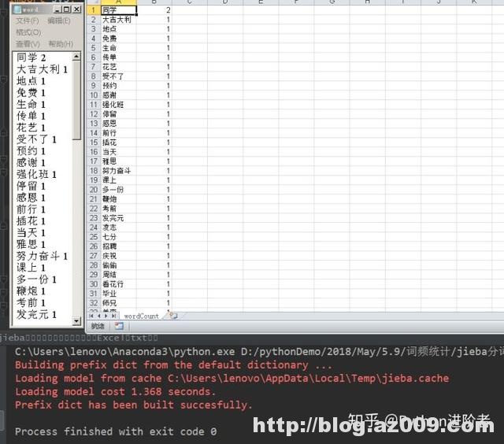
Task: Click the line 强化班 1 in Notepad
Action: click(x=36, y=175)
